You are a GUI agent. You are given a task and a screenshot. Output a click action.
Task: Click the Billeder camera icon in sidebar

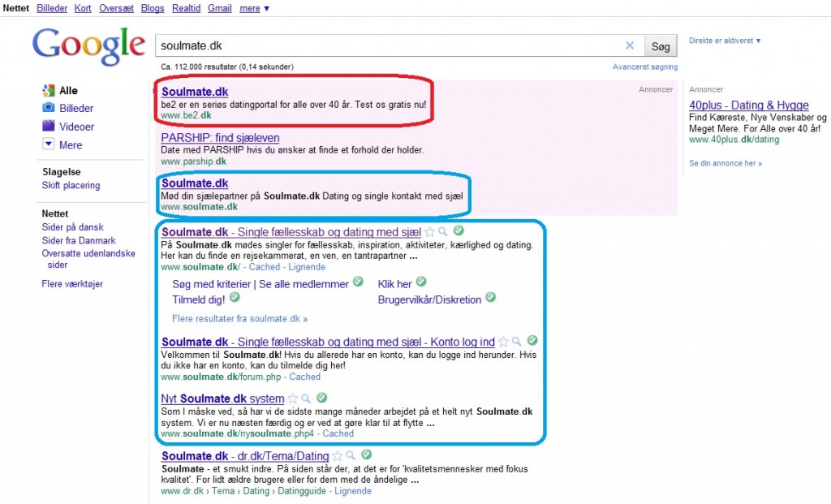click(x=48, y=108)
